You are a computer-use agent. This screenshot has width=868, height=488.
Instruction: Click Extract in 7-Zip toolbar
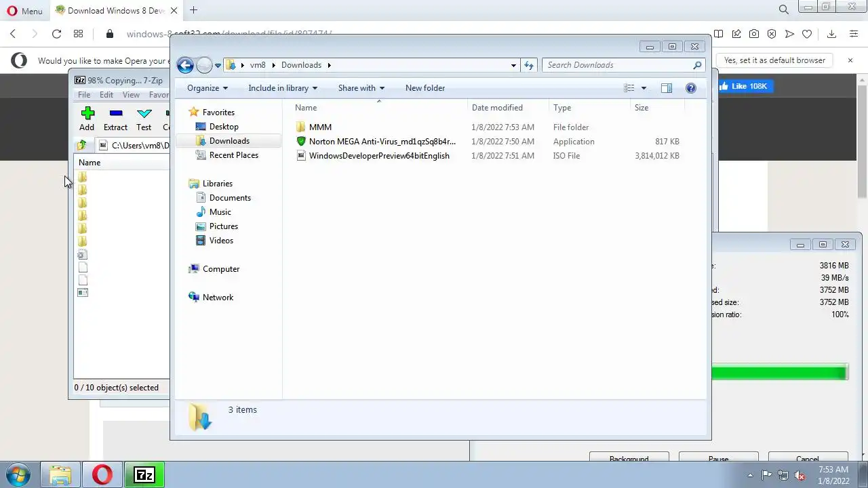coord(115,119)
